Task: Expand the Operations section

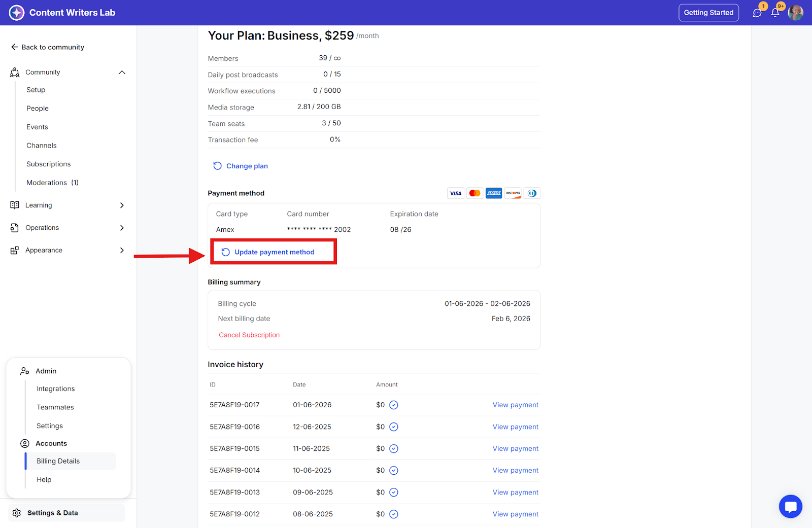Action: pyautogui.click(x=122, y=228)
